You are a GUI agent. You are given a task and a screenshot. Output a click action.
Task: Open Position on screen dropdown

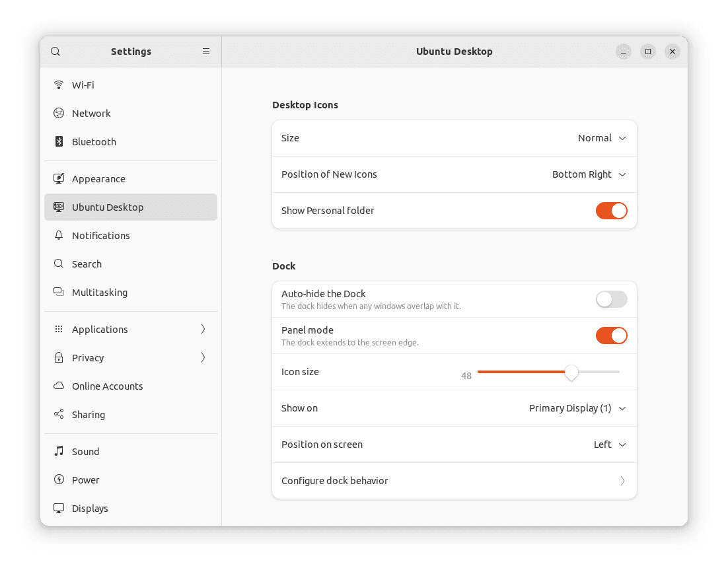(610, 445)
